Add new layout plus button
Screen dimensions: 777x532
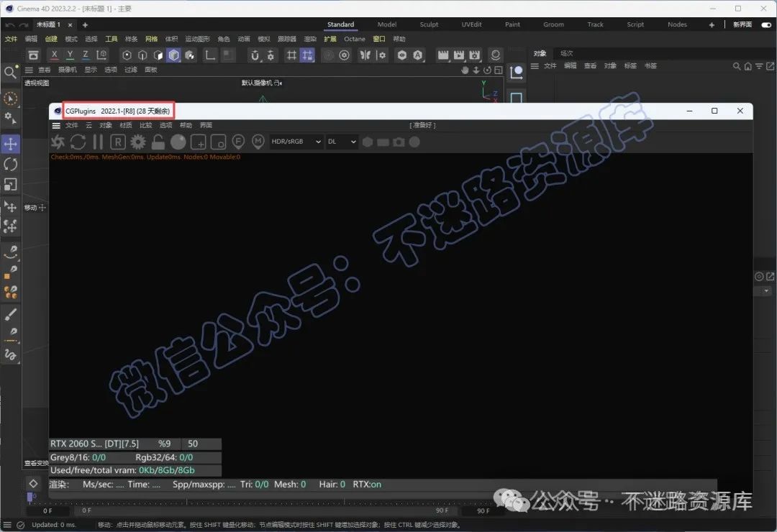712,24
